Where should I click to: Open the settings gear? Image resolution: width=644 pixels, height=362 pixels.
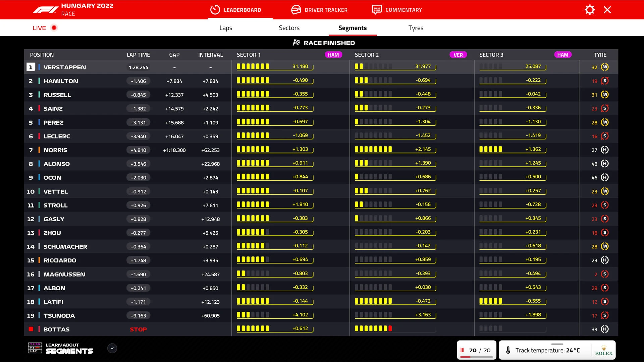click(x=589, y=10)
